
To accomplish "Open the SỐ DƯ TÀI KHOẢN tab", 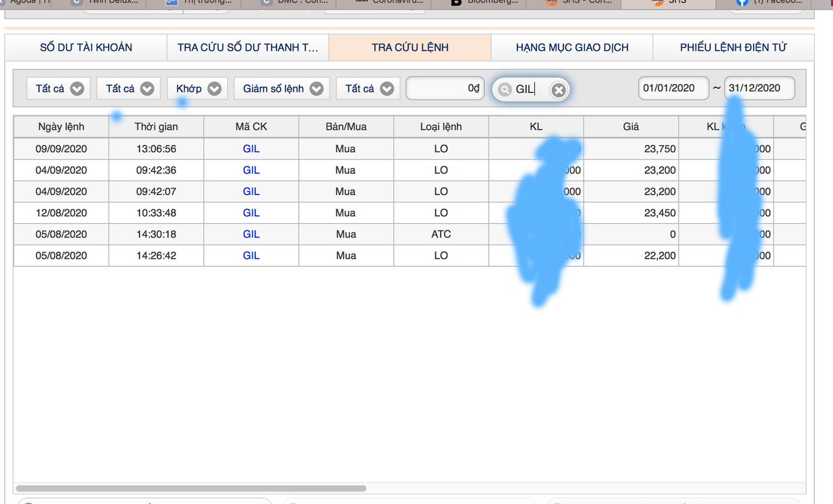I will pyautogui.click(x=86, y=47).
